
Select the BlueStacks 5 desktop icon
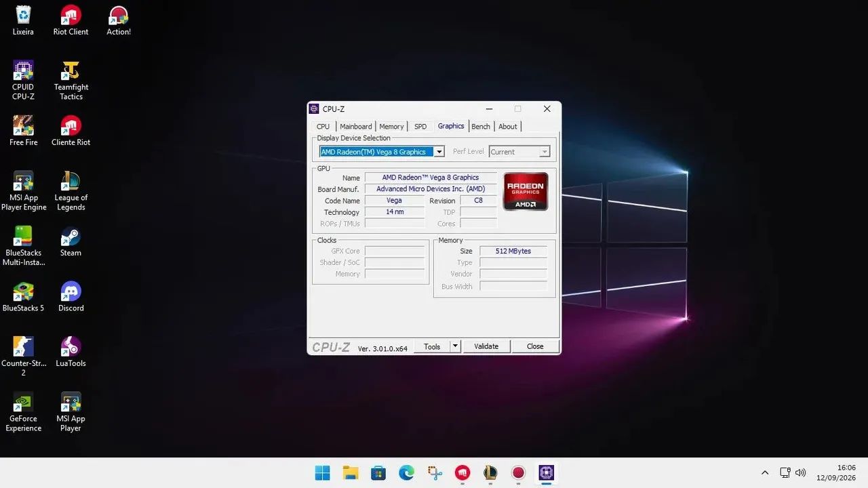pyautogui.click(x=23, y=297)
